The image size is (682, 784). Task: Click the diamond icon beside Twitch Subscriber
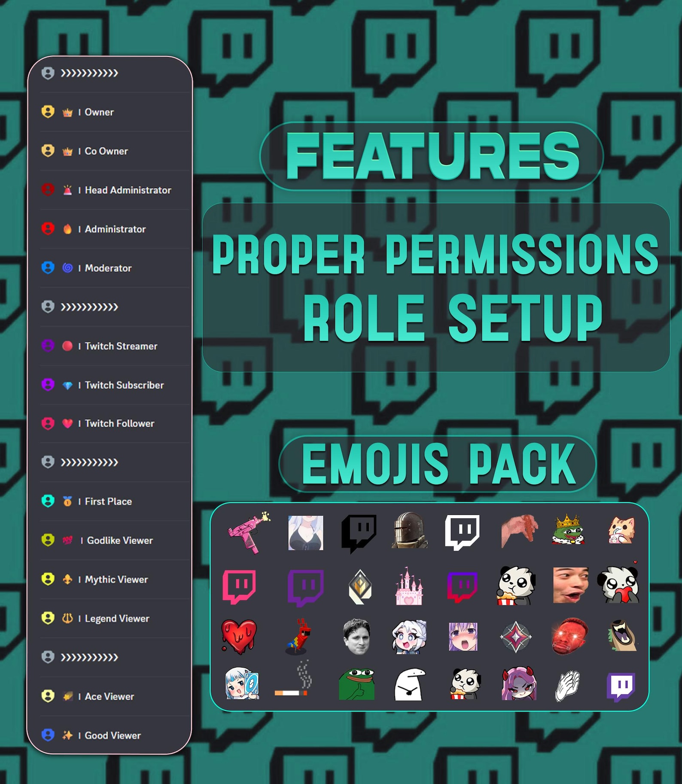click(x=67, y=385)
